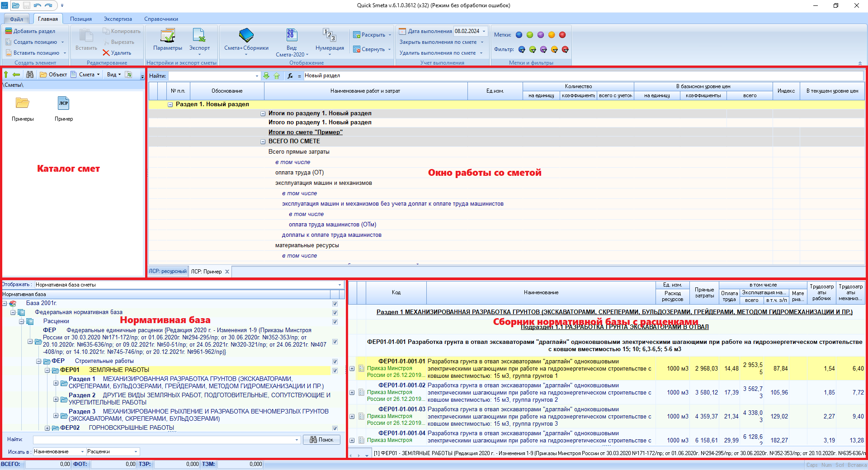Open the Файл menu
Viewport: 868px width, 470px height.
tap(17, 19)
